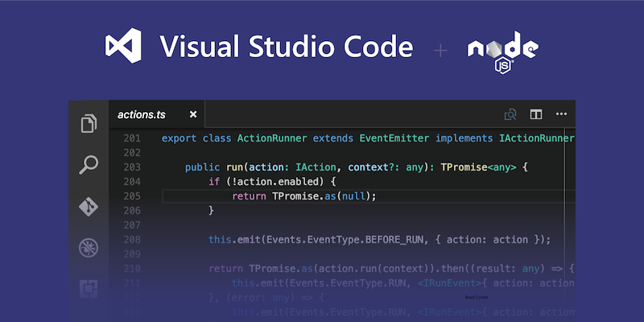
Task: Click the class name ActionRunner on line 201
Action: tap(272, 138)
